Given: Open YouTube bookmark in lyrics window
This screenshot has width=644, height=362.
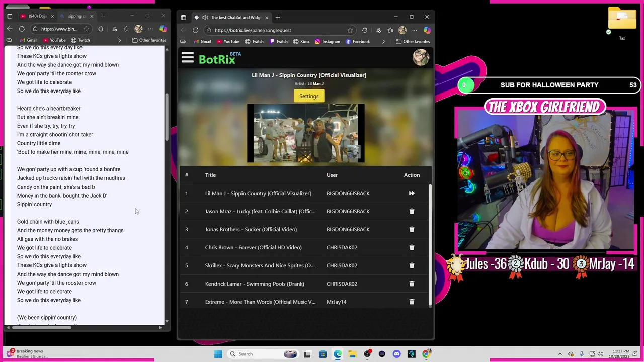Looking at the screenshot, I should pos(53,40).
